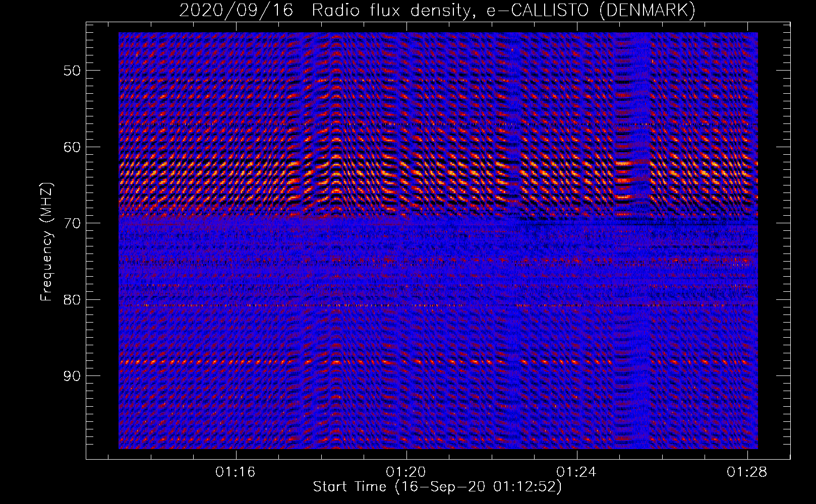Click the x-axis time label '01:16'
Viewport: 816px width, 504px height.
click(236, 472)
